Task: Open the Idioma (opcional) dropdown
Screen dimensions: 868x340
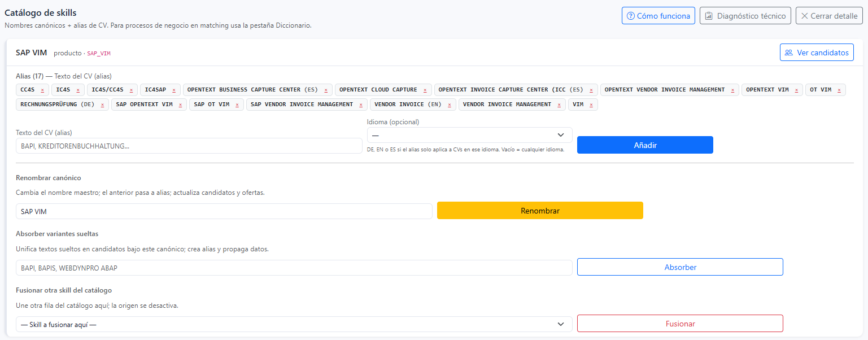Action: (470, 135)
